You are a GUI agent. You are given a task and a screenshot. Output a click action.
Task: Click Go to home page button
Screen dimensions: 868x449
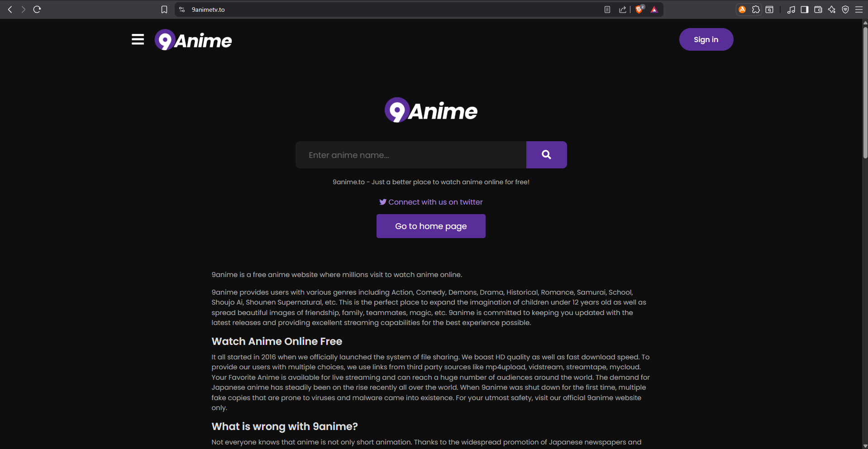(x=431, y=226)
